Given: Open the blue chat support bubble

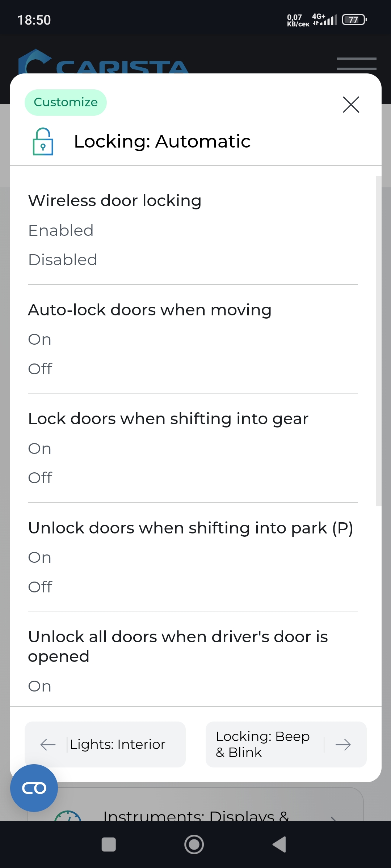Looking at the screenshot, I should click(x=34, y=788).
